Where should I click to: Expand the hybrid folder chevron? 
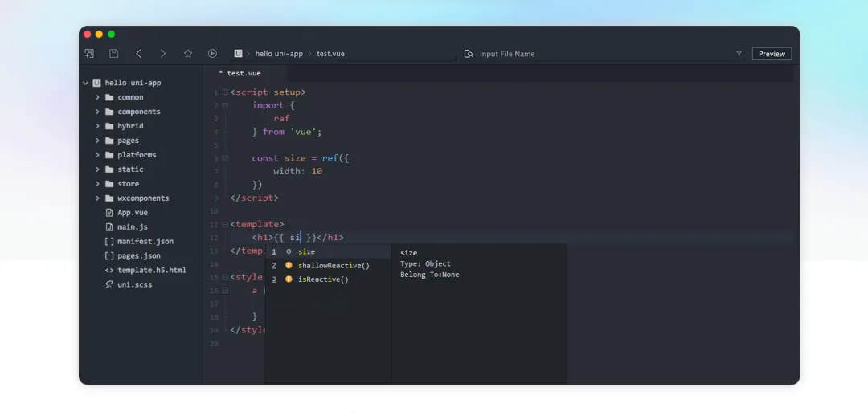click(x=97, y=126)
